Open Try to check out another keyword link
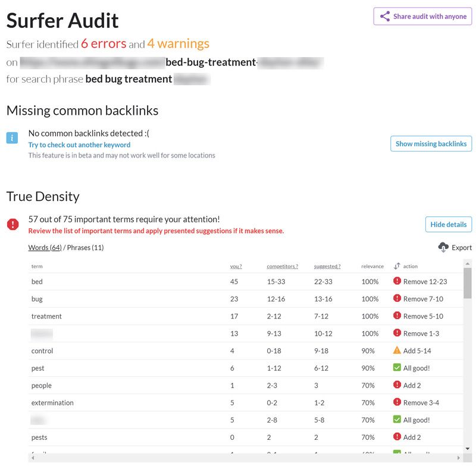The image size is (476, 466). 79,145
